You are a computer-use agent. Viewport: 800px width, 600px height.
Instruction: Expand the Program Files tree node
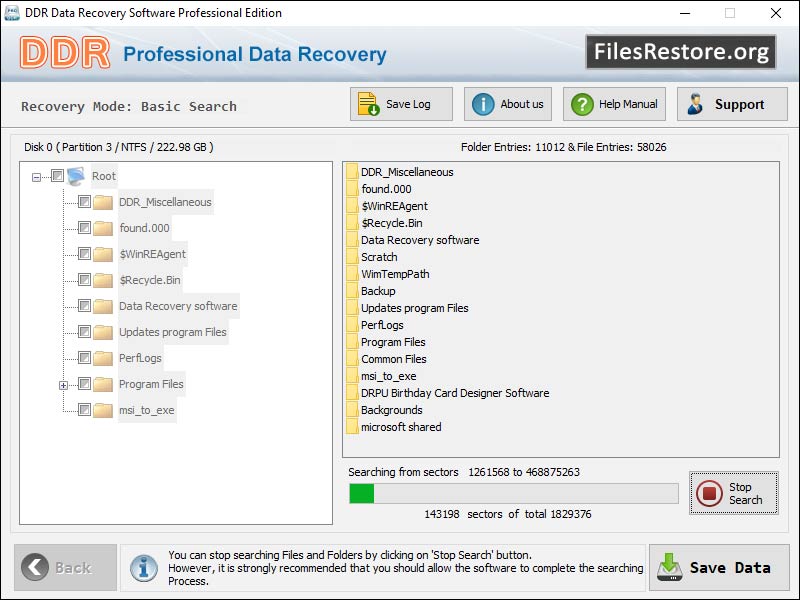tap(62, 383)
